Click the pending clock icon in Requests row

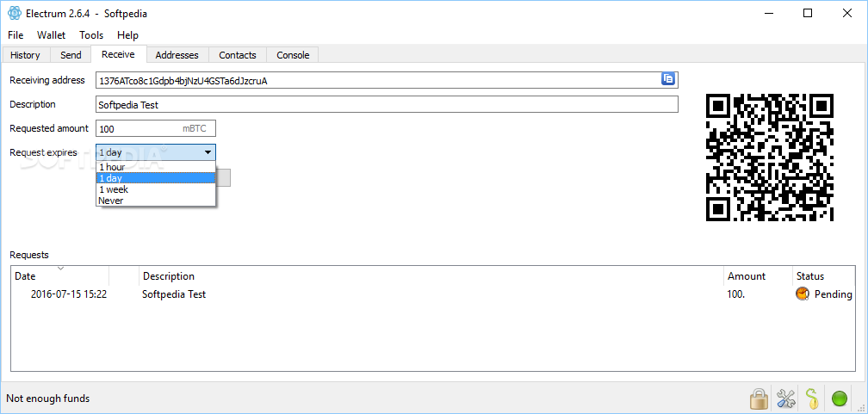[803, 294]
